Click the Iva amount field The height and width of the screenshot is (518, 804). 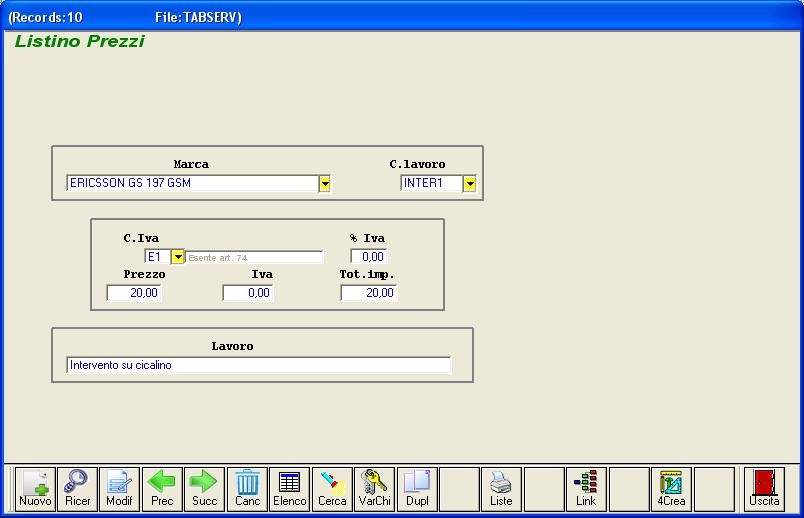click(x=248, y=293)
